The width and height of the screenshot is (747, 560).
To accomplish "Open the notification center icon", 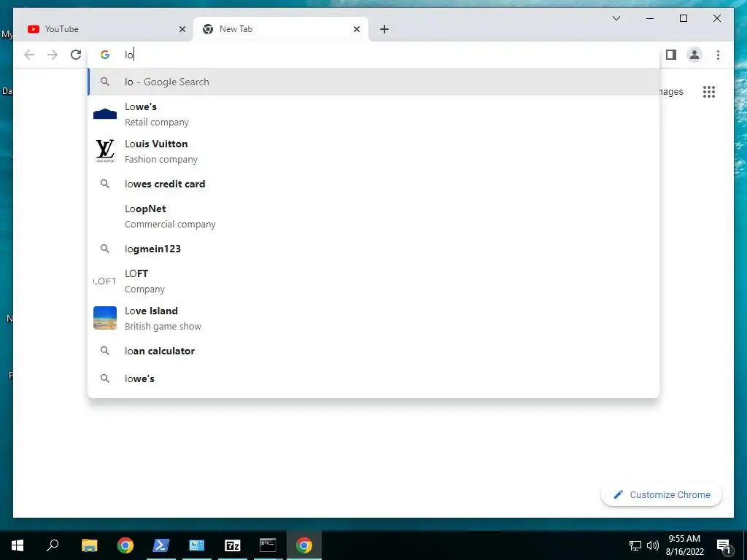I will [x=724, y=545].
